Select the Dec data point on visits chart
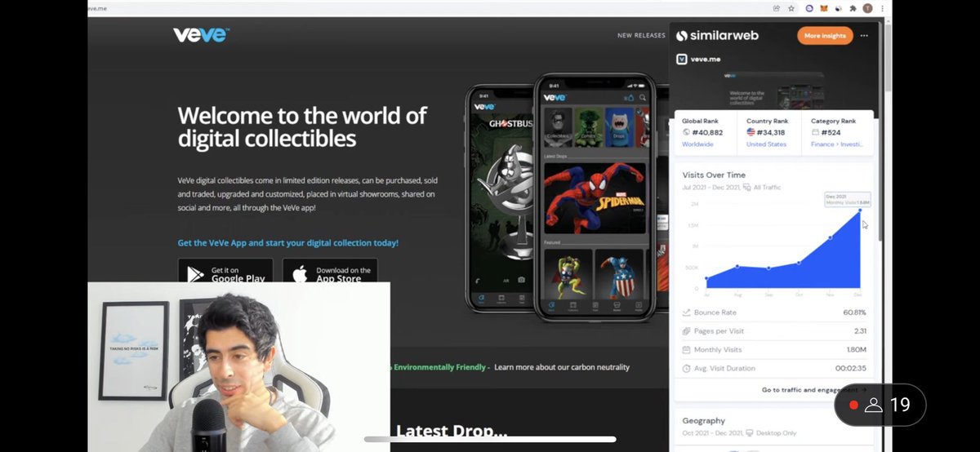 tap(859, 210)
